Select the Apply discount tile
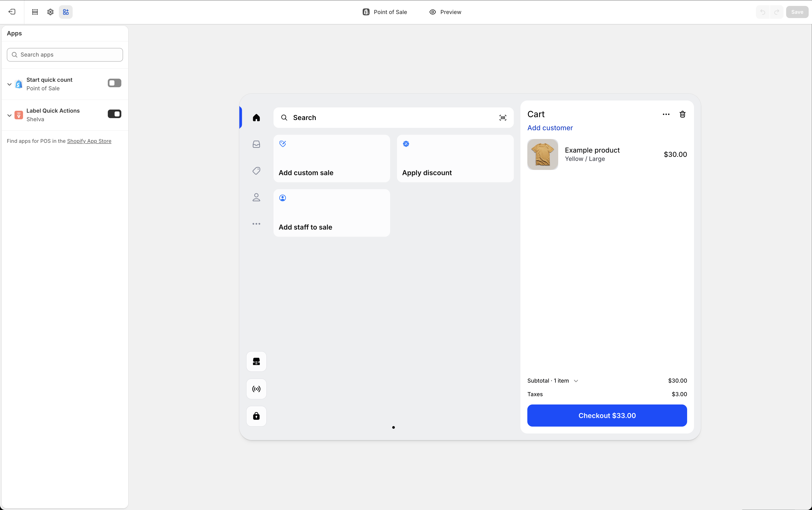812x510 pixels. coord(455,159)
